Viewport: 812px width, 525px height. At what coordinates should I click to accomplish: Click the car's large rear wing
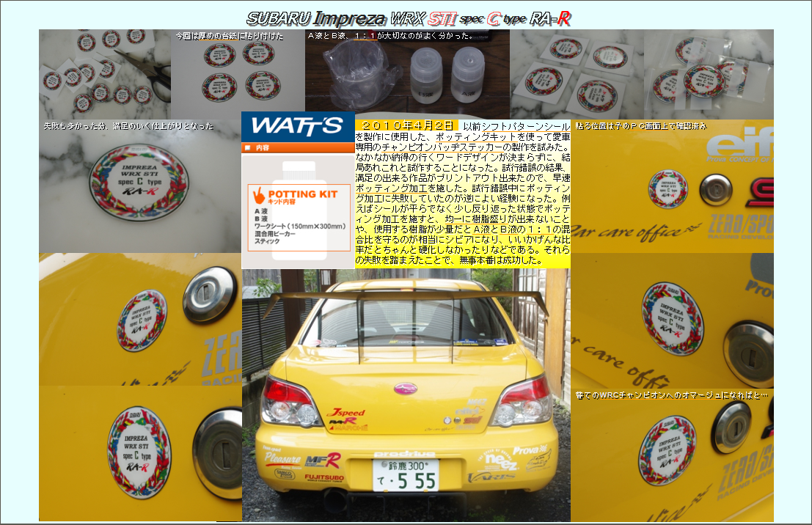405,295
